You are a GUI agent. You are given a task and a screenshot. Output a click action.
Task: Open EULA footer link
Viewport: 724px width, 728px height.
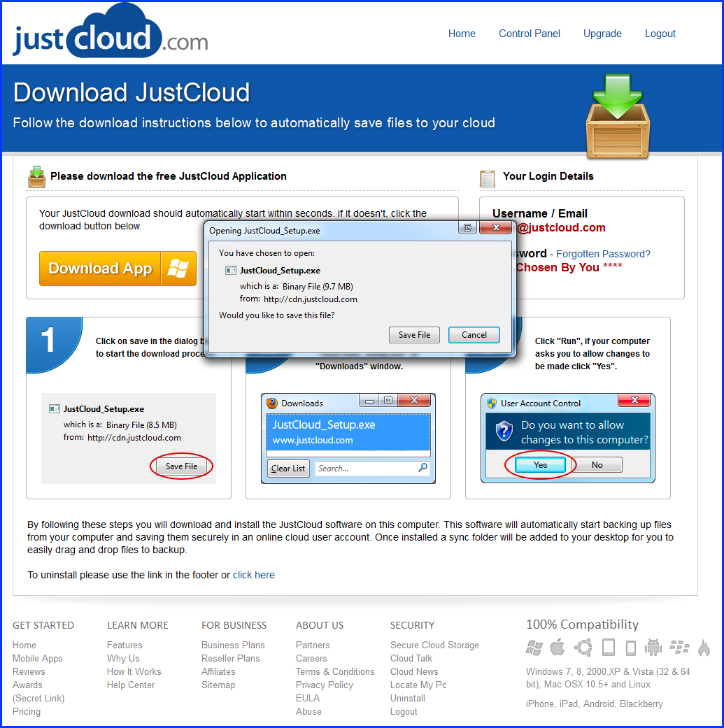point(307,699)
